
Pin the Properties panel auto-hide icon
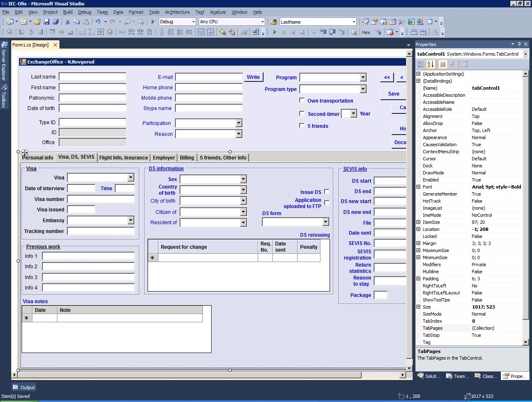(519, 44)
